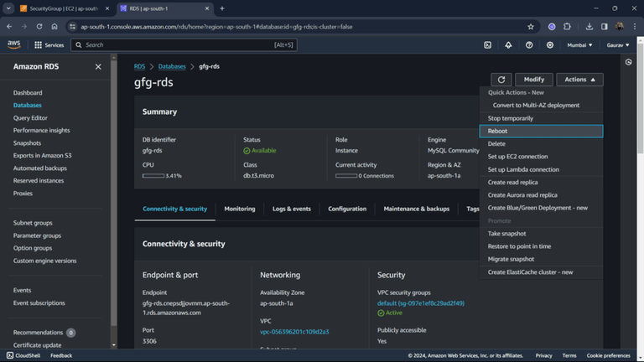Click the Modify button

pos(534,80)
